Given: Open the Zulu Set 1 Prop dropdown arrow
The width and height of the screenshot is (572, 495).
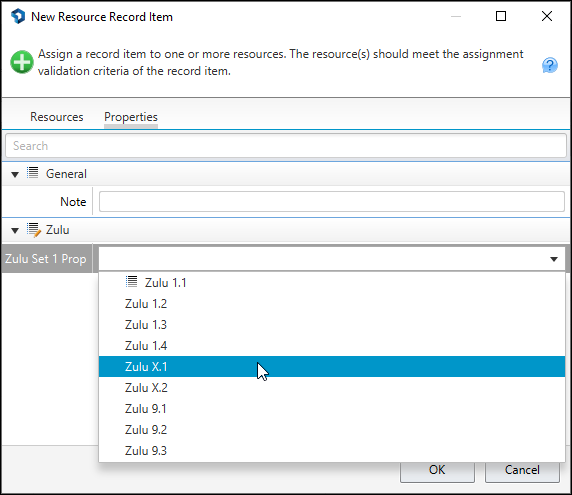Looking at the screenshot, I should 554,259.
